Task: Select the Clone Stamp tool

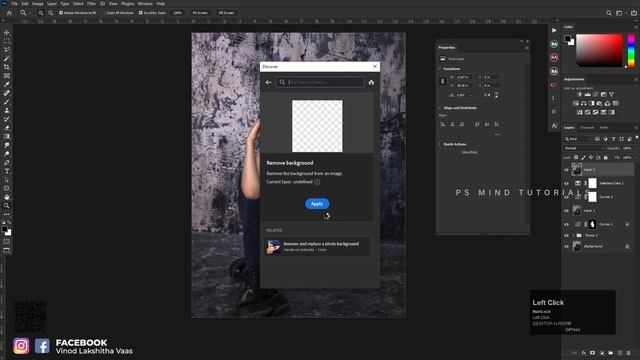Action: 7,110
